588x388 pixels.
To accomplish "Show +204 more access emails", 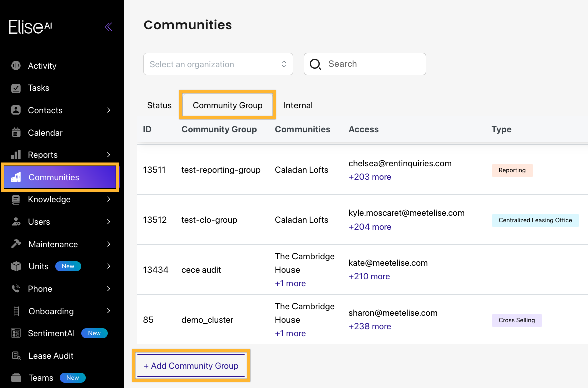I will pyautogui.click(x=369, y=227).
